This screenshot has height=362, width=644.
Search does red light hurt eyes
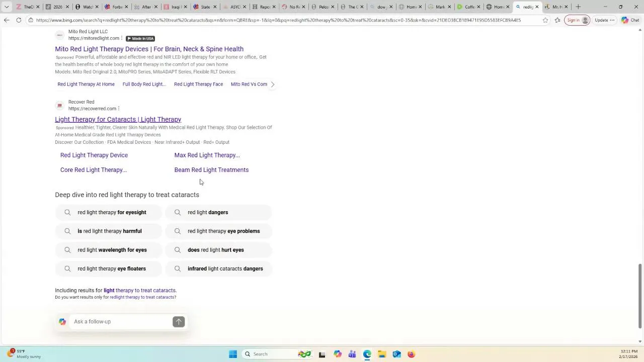[219, 250]
